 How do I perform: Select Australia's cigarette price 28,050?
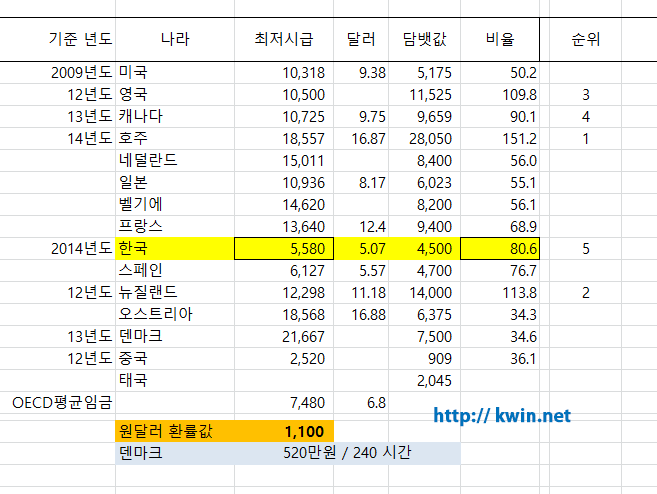point(423,138)
